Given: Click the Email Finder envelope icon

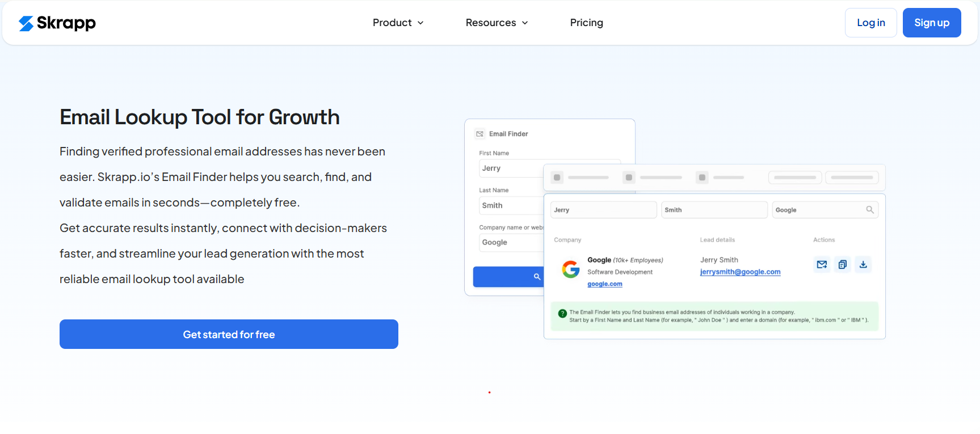Looking at the screenshot, I should pyautogui.click(x=480, y=134).
